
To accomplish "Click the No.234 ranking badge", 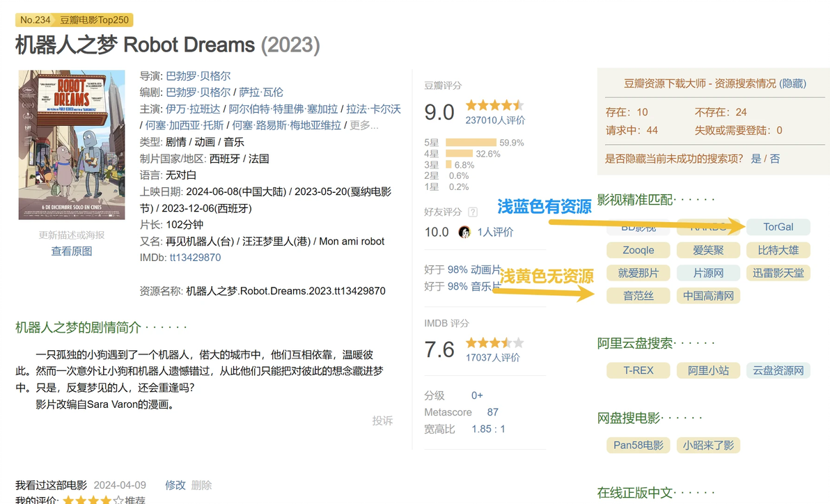I will (x=36, y=20).
